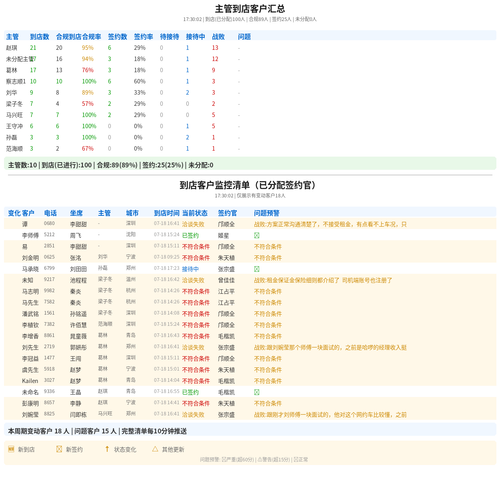
Task: Click customer name 马志明
Action: tap(30, 291)
